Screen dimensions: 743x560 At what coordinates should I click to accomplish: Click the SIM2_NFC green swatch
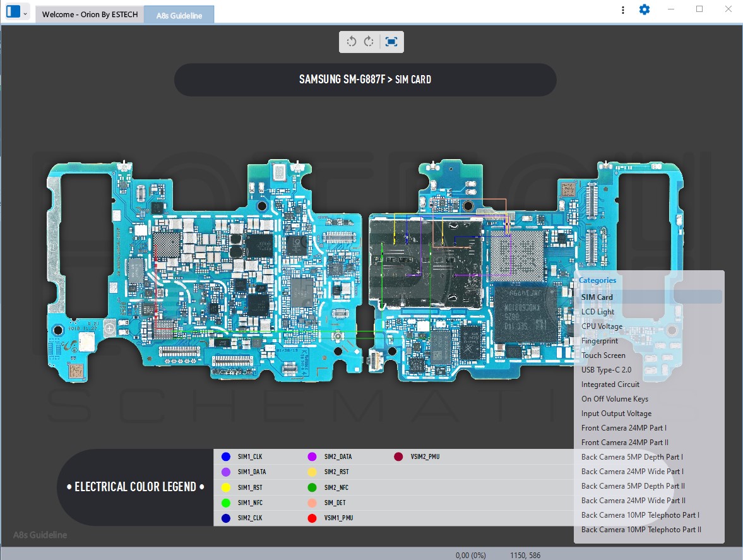click(x=312, y=487)
